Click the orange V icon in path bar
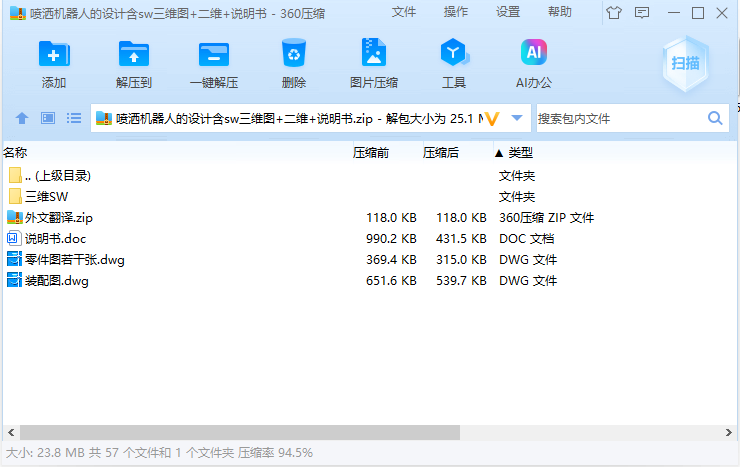This screenshot has width=740, height=467. pos(492,118)
